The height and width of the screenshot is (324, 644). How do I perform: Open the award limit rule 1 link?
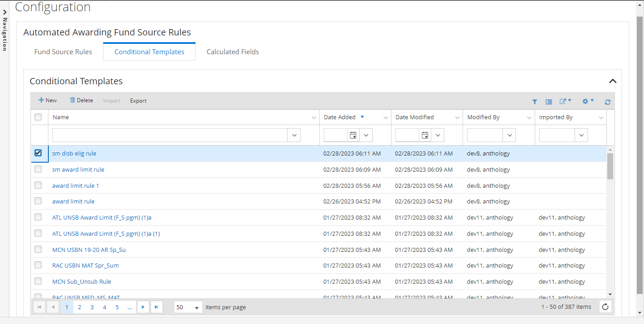click(x=76, y=186)
